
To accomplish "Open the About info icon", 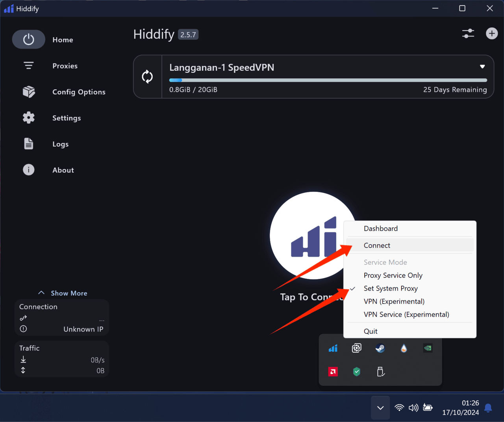I will (29, 170).
